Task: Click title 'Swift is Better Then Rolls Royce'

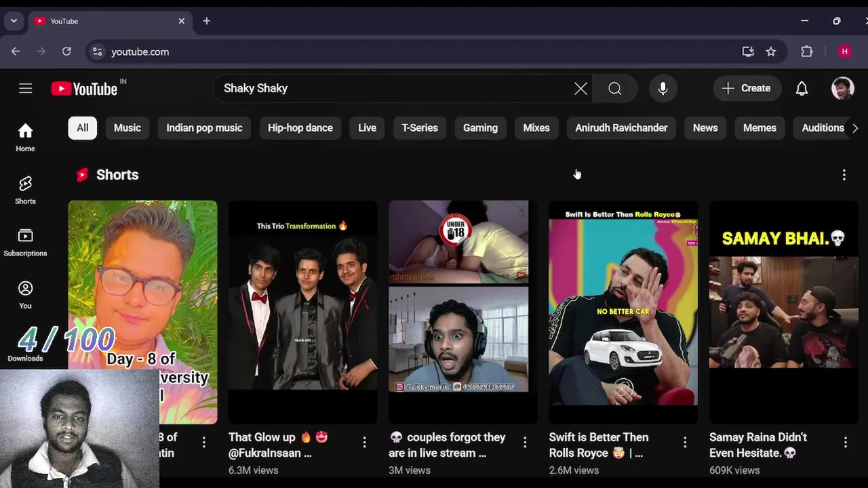Action: 599,445
